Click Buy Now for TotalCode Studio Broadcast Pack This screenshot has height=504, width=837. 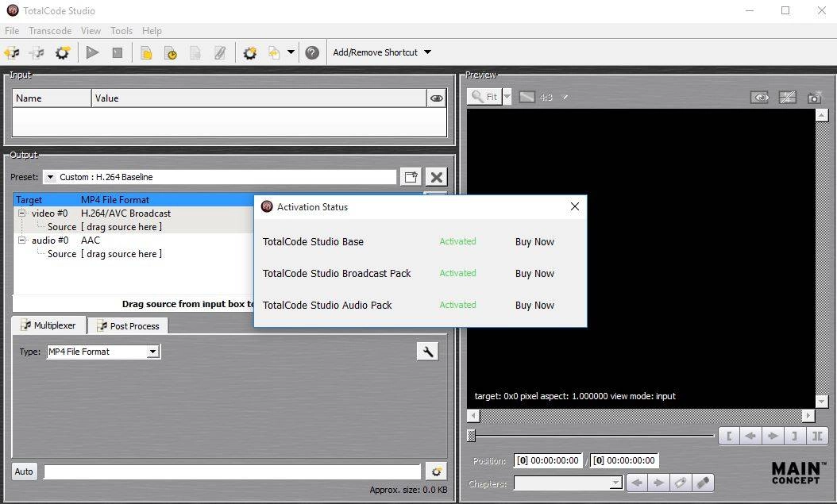click(534, 274)
